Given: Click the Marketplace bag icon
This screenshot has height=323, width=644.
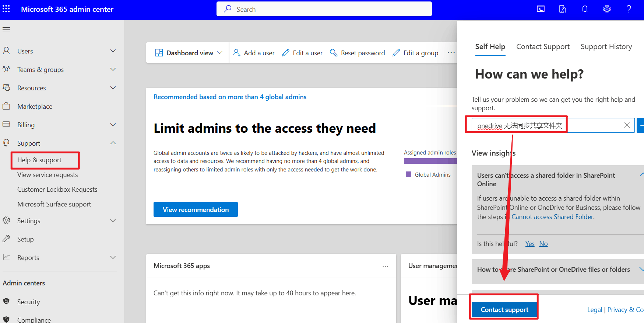Looking at the screenshot, I should (6, 106).
